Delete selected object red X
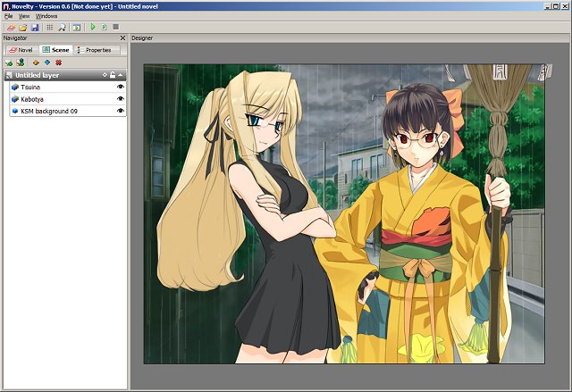Viewport: 572px width, 392px height. point(58,63)
